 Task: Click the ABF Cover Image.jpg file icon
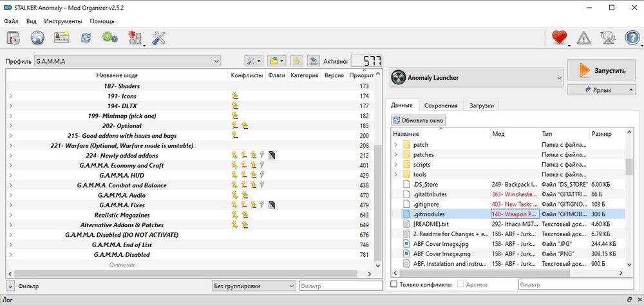click(406, 244)
